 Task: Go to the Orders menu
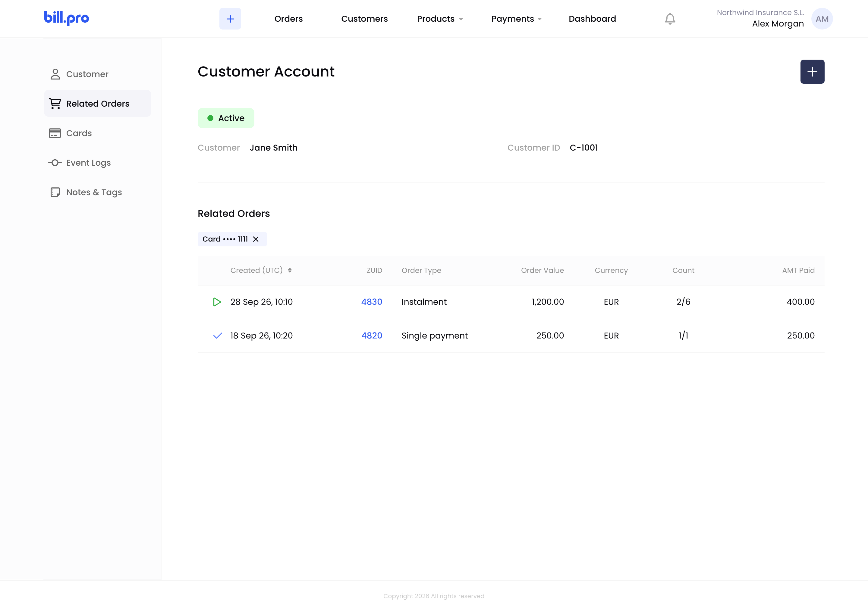point(288,19)
